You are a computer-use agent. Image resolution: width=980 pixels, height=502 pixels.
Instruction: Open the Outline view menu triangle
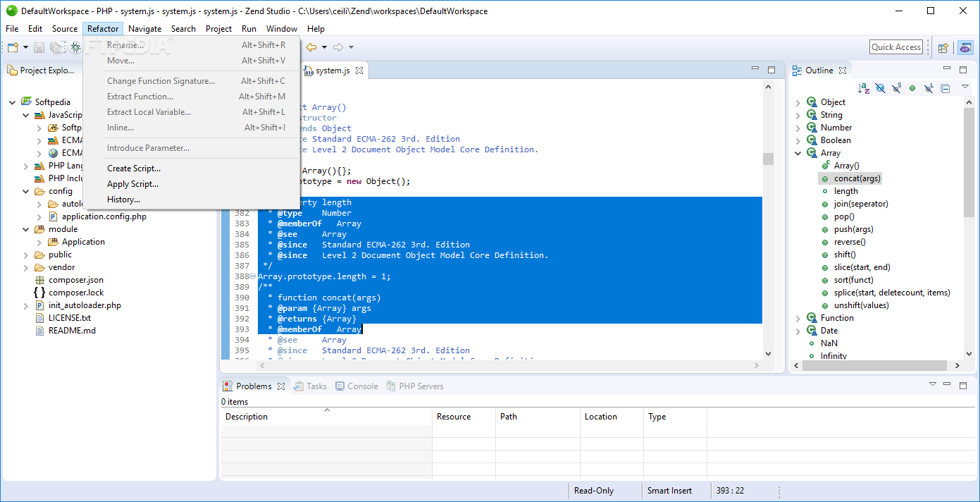coord(965,86)
